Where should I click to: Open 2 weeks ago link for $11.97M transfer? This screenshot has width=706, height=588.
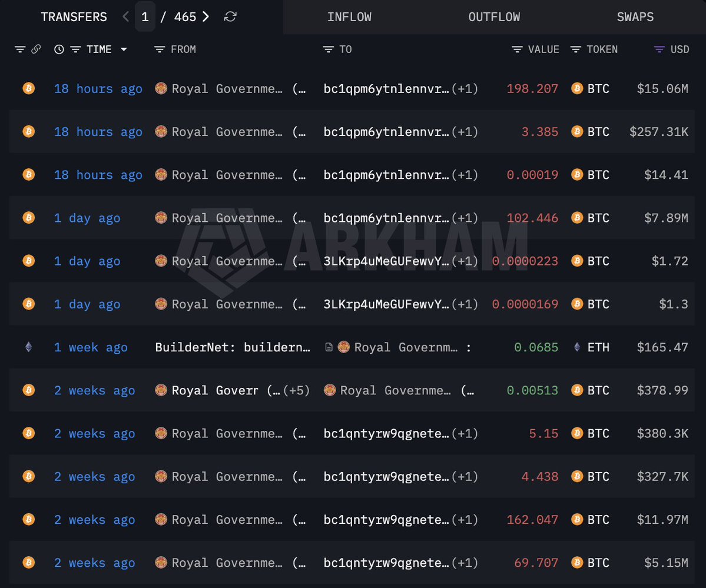pyautogui.click(x=95, y=520)
